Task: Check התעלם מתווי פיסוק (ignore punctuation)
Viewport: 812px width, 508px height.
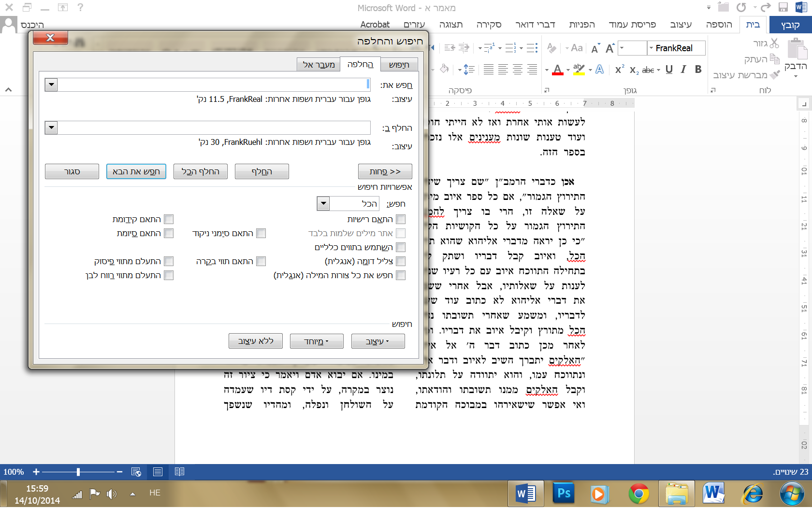Action: click(x=169, y=261)
